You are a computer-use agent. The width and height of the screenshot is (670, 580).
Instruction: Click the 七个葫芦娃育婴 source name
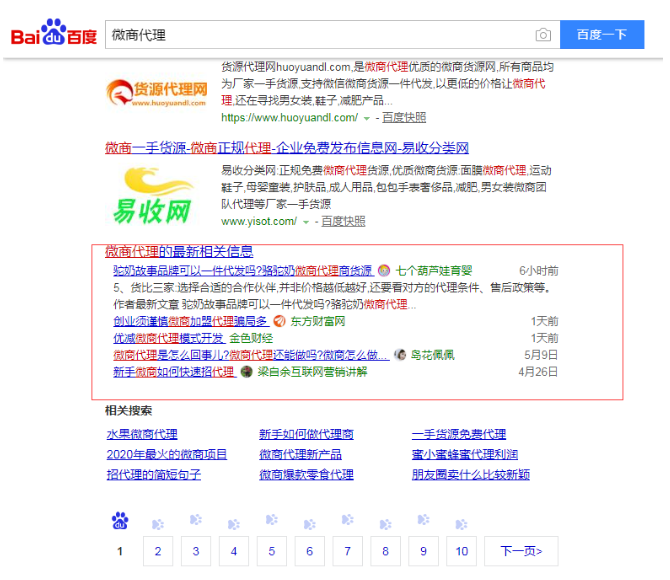pos(434,271)
